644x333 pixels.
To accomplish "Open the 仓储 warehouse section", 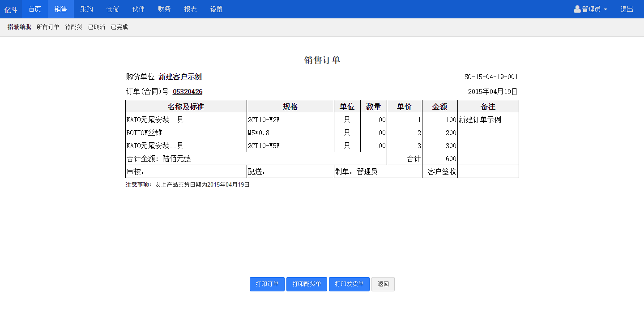I will click(112, 9).
